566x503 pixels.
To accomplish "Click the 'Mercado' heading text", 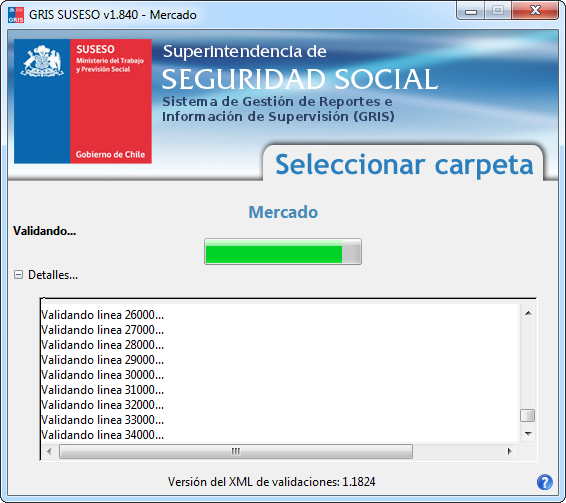I will pos(283,212).
